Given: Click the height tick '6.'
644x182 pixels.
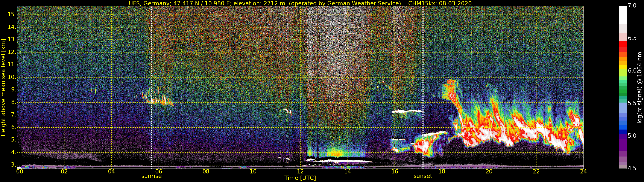Looking at the screenshot, I should (x=13, y=127).
